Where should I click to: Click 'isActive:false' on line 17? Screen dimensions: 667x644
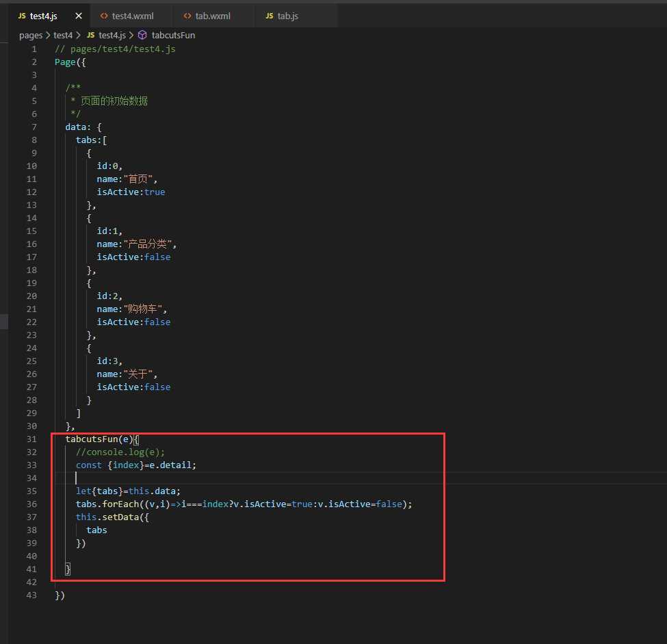pyautogui.click(x=133, y=257)
